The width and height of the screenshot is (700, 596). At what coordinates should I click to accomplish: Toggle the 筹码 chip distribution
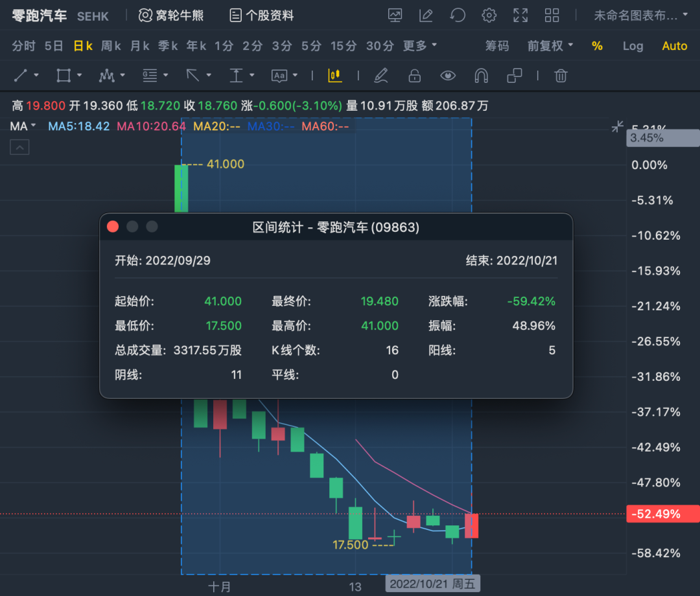(x=497, y=45)
